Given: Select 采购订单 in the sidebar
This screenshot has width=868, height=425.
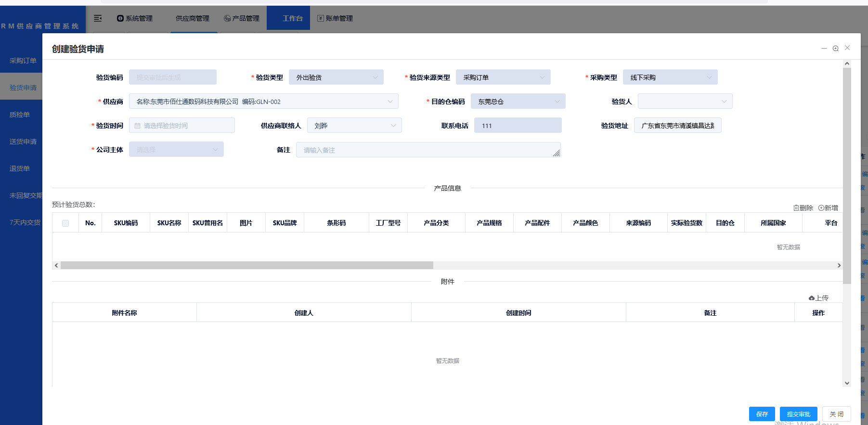Looking at the screenshot, I should coord(22,61).
